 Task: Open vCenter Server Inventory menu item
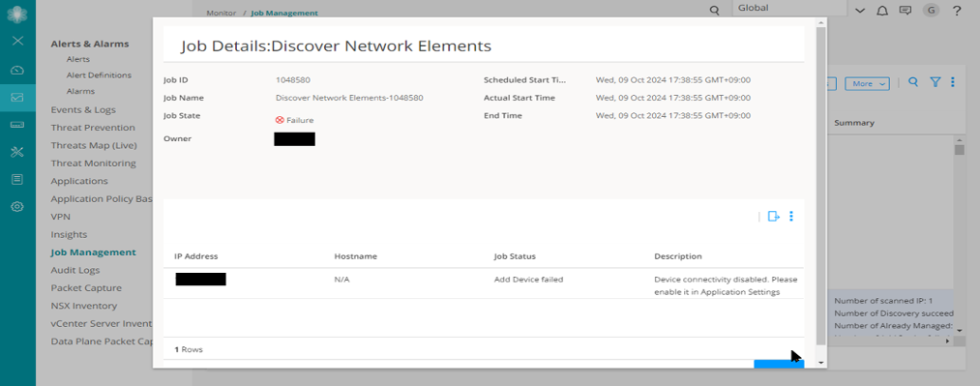pos(102,323)
